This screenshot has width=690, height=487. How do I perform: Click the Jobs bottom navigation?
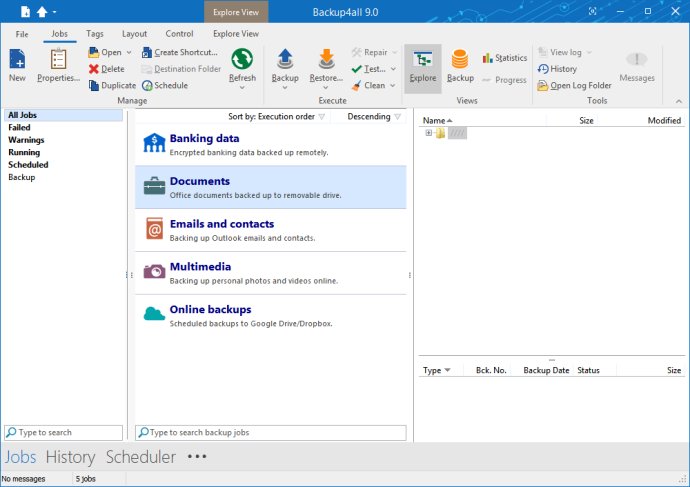[20, 457]
